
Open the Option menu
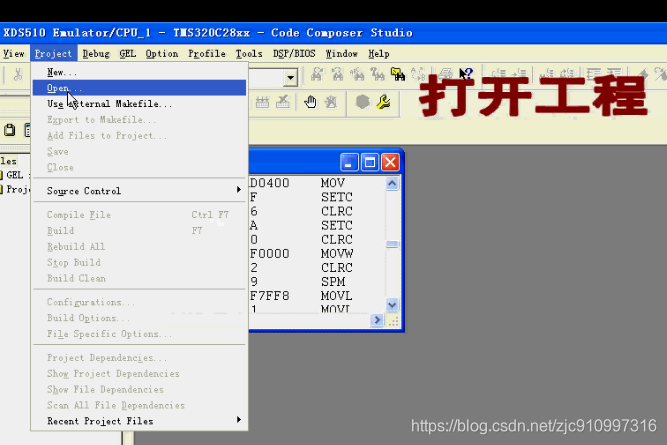162,54
